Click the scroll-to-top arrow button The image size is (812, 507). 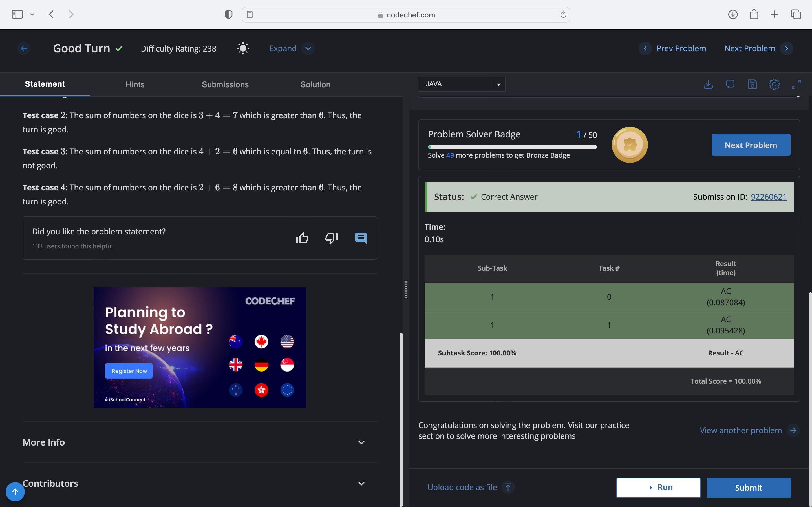pyautogui.click(x=15, y=492)
